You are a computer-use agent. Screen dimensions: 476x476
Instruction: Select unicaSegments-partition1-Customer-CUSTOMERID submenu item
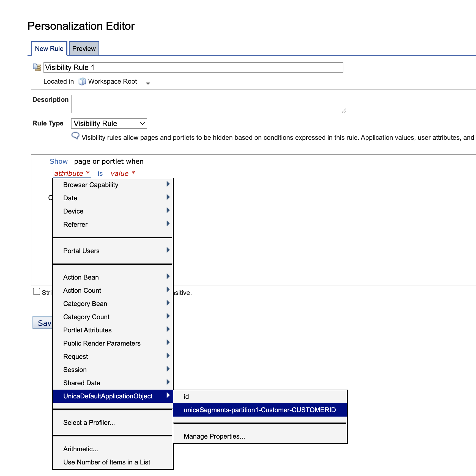click(x=260, y=410)
